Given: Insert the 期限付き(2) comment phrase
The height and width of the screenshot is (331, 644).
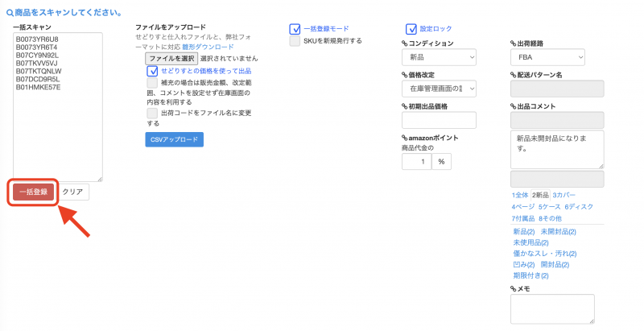Looking at the screenshot, I should click(x=530, y=276).
